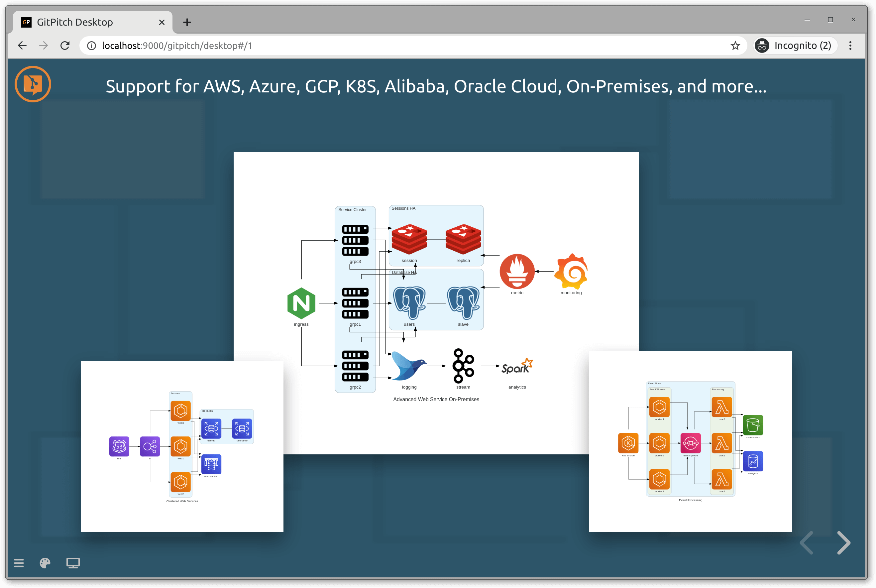
Task: Click the grpc3 server icon
Action: [x=355, y=240]
